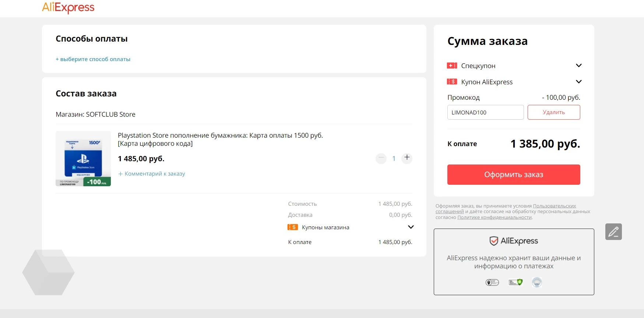Click the Оформить заказ button

514,174
